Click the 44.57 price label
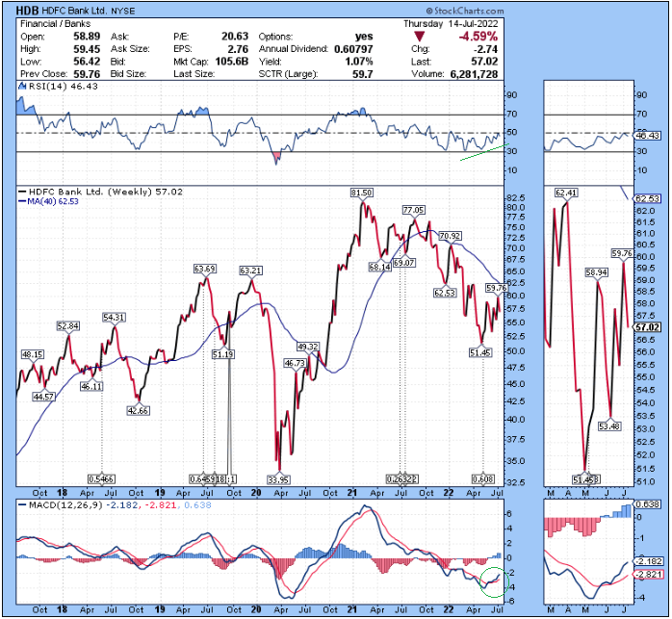Viewport: 672px width, 619px height. 43,397
